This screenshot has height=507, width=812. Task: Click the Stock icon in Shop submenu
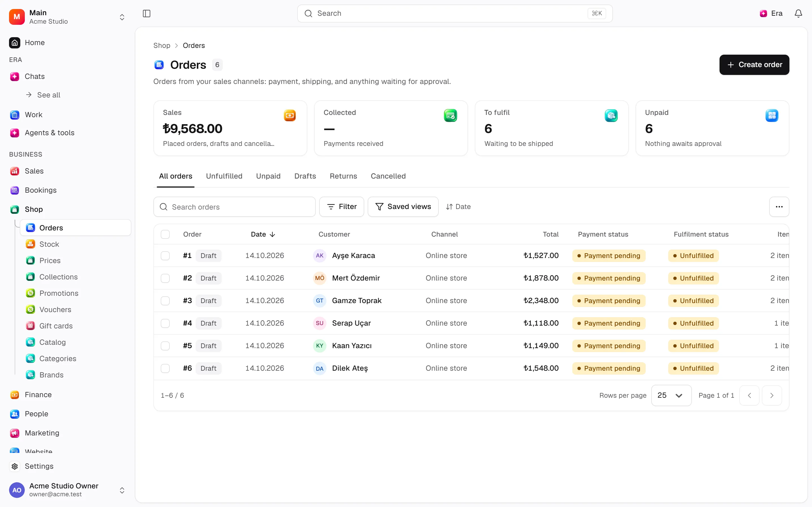tap(30, 244)
